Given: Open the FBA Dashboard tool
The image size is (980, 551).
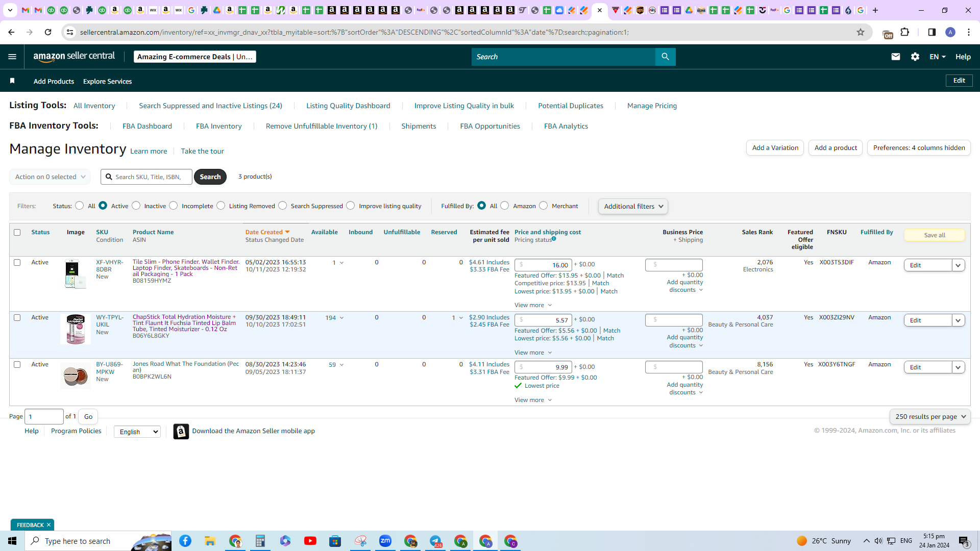Looking at the screenshot, I should 147,126.
